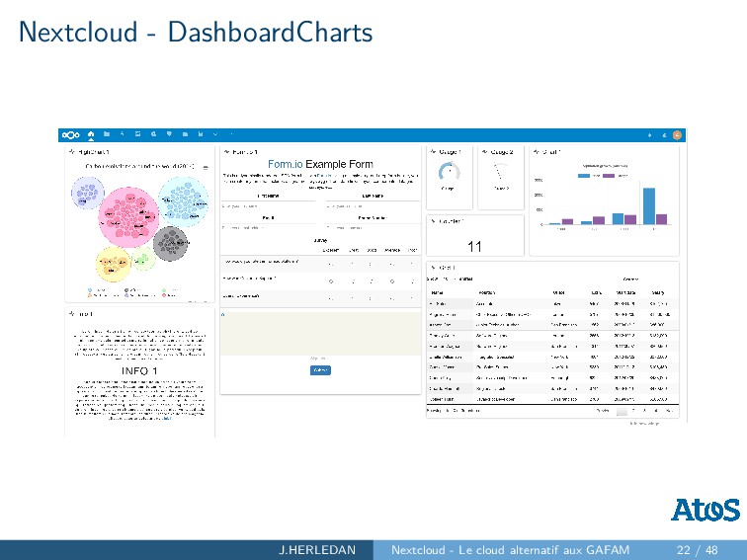Clear the signature pad with its corner icon
The height and width of the screenshot is (560, 747).
pyautogui.click(x=223, y=314)
